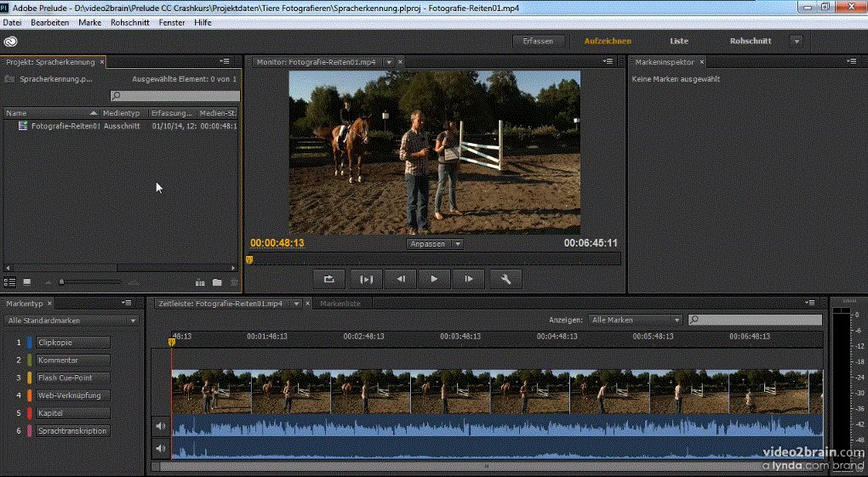Open the Bearbeiten menu
This screenshot has width=868, height=477.
click(x=50, y=23)
